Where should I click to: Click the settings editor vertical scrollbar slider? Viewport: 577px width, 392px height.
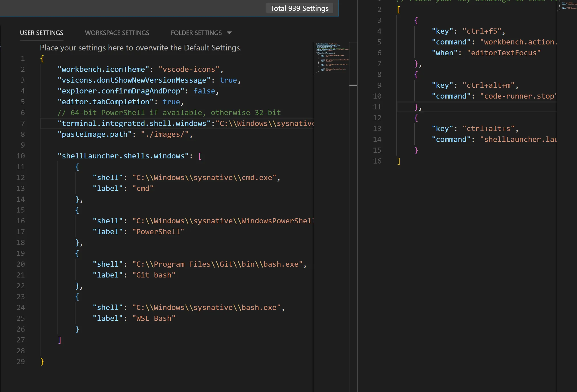tap(353, 85)
